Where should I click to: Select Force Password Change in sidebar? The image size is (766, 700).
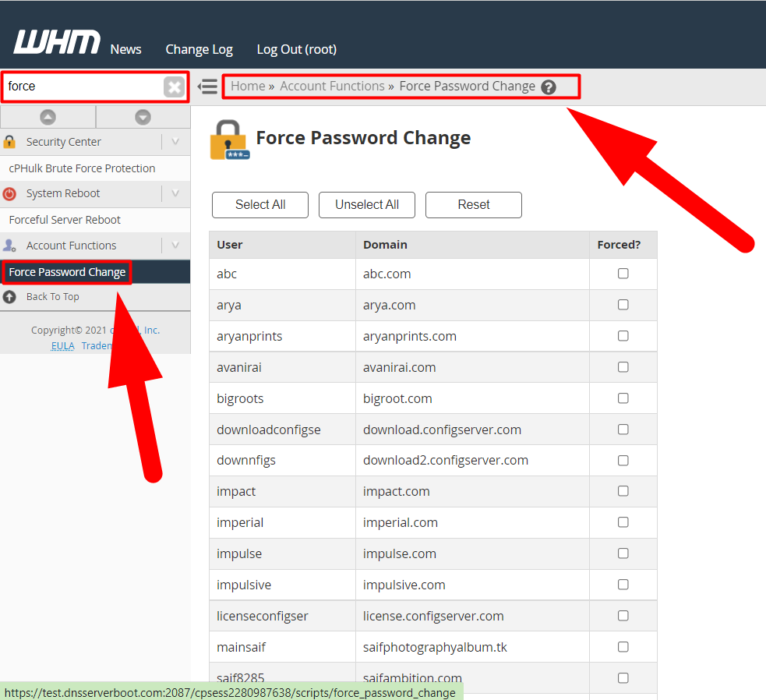tap(67, 272)
